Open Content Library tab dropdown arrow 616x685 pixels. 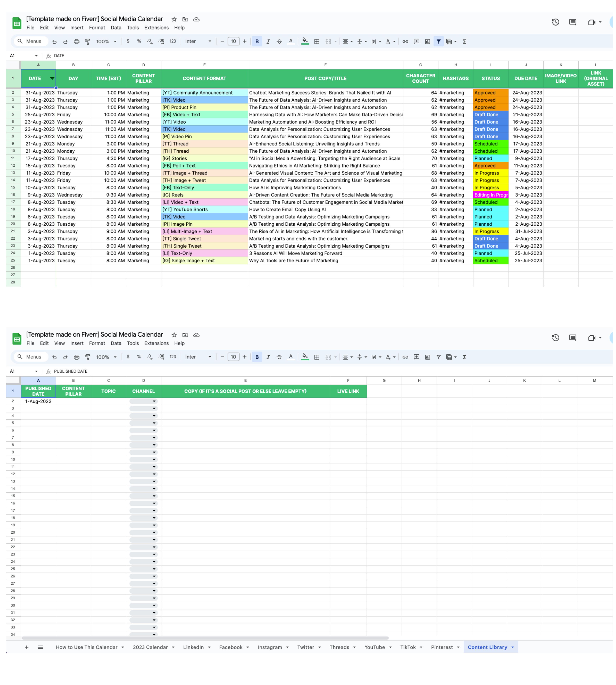point(512,647)
